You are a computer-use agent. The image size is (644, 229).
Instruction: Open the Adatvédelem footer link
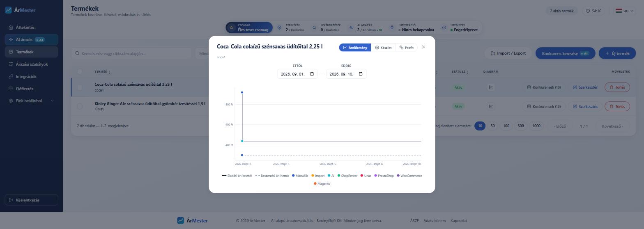click(x=435, y=221)
